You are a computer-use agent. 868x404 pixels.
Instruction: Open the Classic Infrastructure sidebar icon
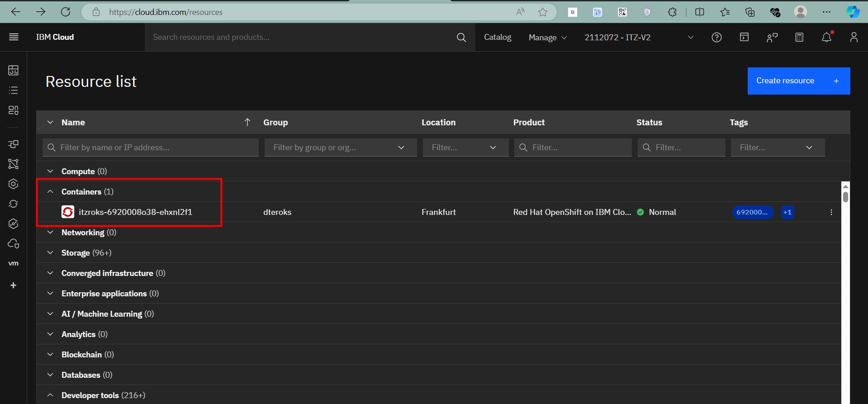[x=14, y=144]
